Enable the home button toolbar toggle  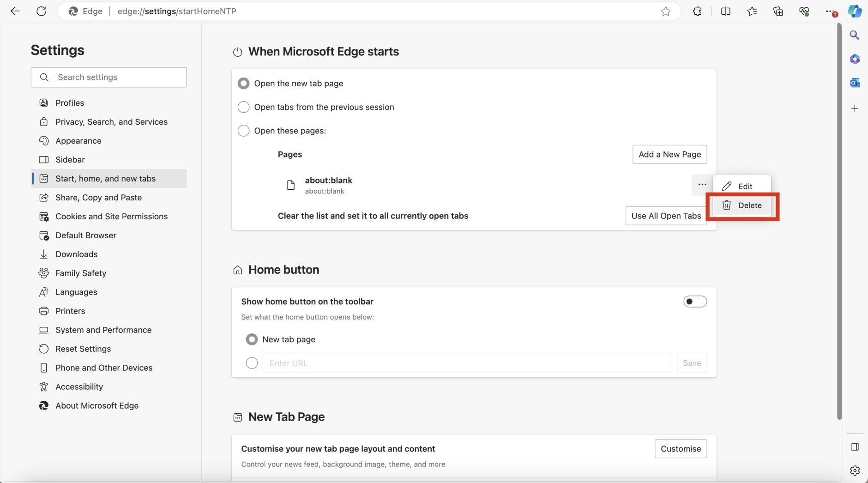695,302
